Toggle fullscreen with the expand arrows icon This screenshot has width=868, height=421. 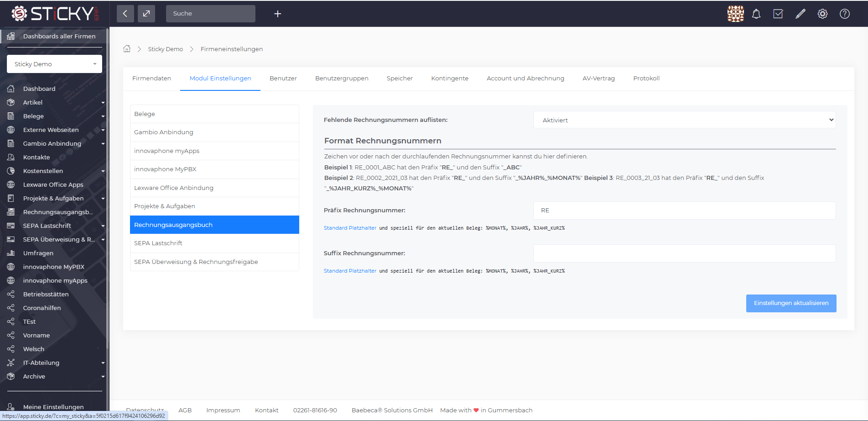(x=146, y=14)
